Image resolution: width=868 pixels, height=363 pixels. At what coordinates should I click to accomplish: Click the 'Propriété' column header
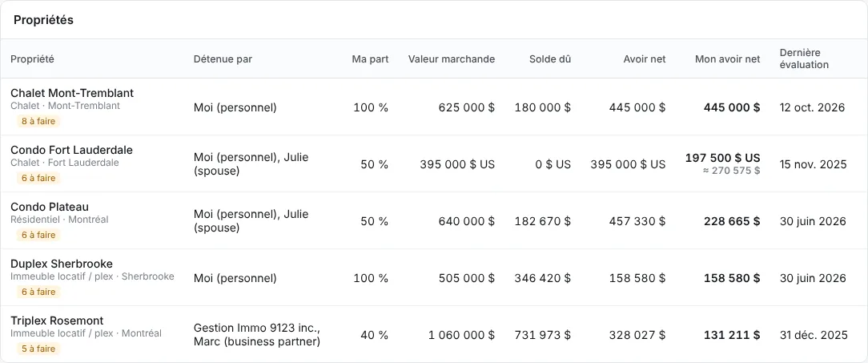point(32,58)
